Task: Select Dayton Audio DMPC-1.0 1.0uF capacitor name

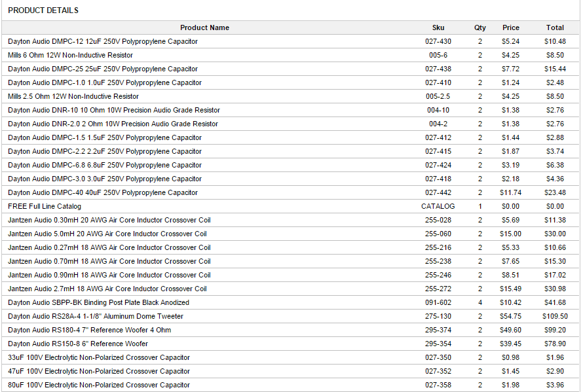Action: [x=105, y=82]
